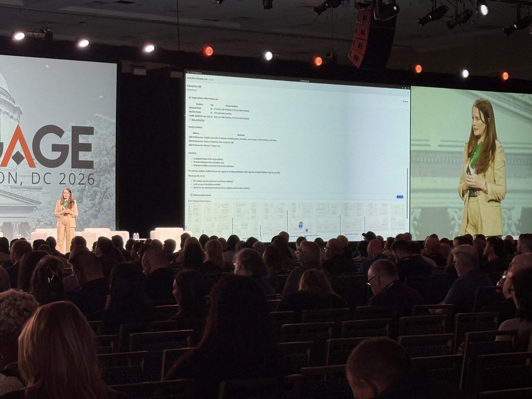Click the 'Address' column header under Nearby Locations
Screen dimensions: 532x399
tap(196, 133)
